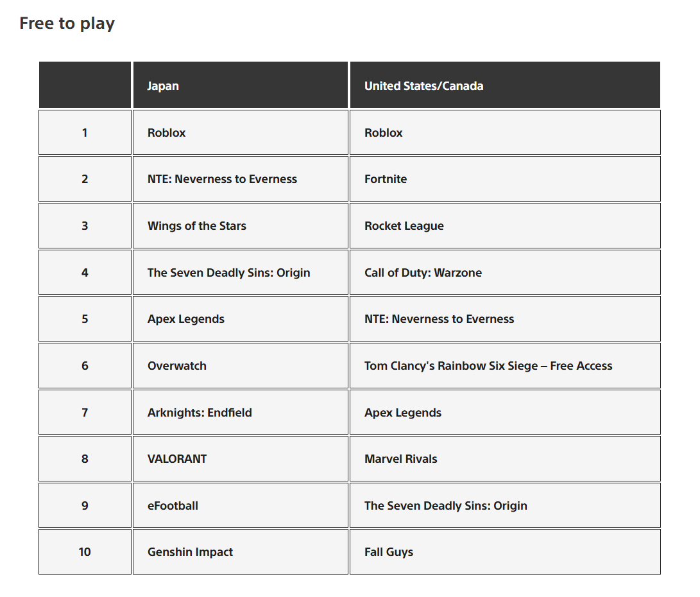Screen dimensions: 700x597
Task: Select Roblox in the Japan column
Action: click(240, 133)
